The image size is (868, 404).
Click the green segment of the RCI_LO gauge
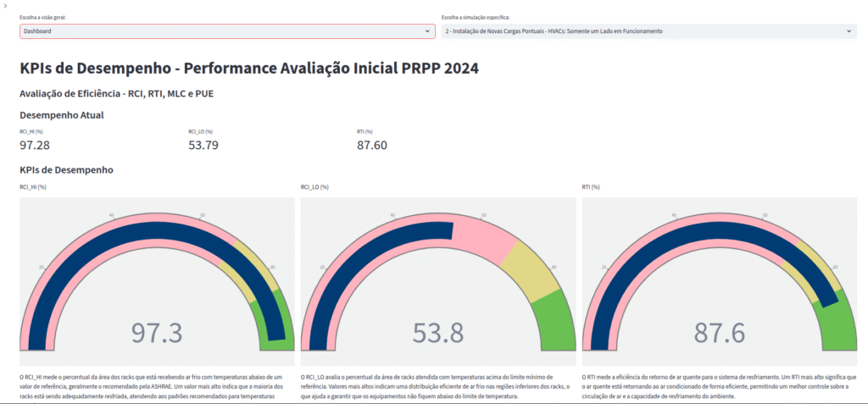[x=559, y=318]
